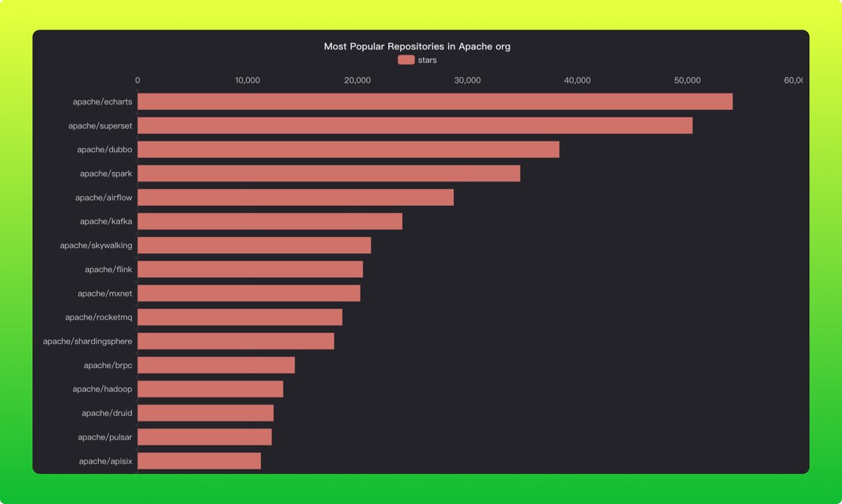Screen dimensions: 842x504
Task: Click the apache/superset axis label
Action: (100, 125)
